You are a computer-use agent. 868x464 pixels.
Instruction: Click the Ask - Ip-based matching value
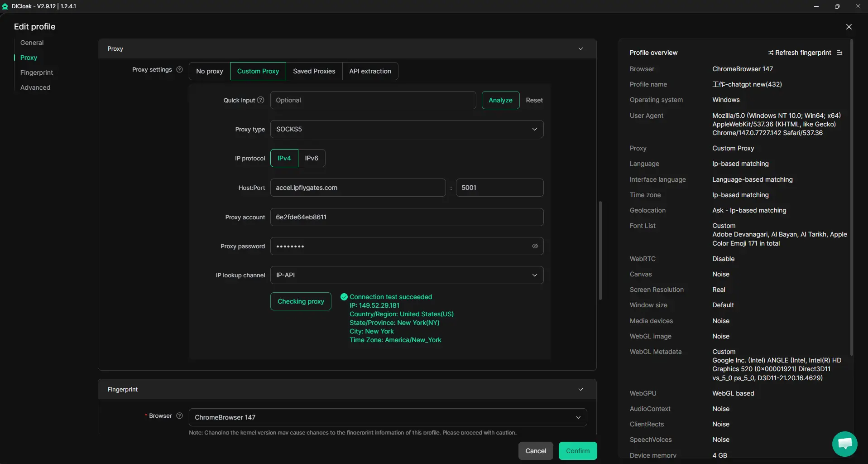(x=749, y=210)
